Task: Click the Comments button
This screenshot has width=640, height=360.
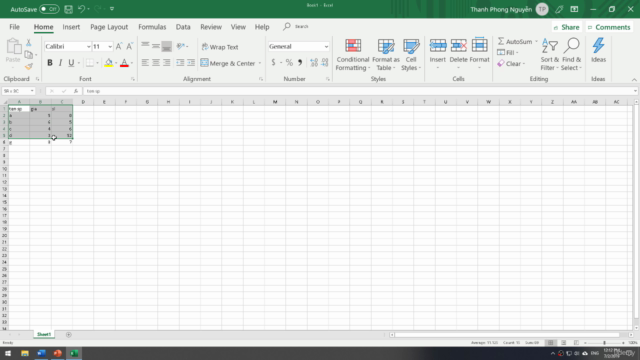Action: click(609, 27)
